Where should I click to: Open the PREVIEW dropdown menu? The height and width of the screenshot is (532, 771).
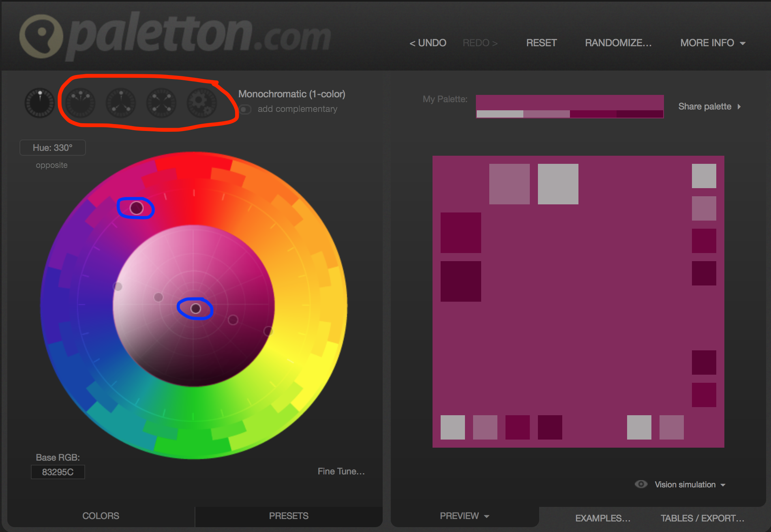click(465, 516)
